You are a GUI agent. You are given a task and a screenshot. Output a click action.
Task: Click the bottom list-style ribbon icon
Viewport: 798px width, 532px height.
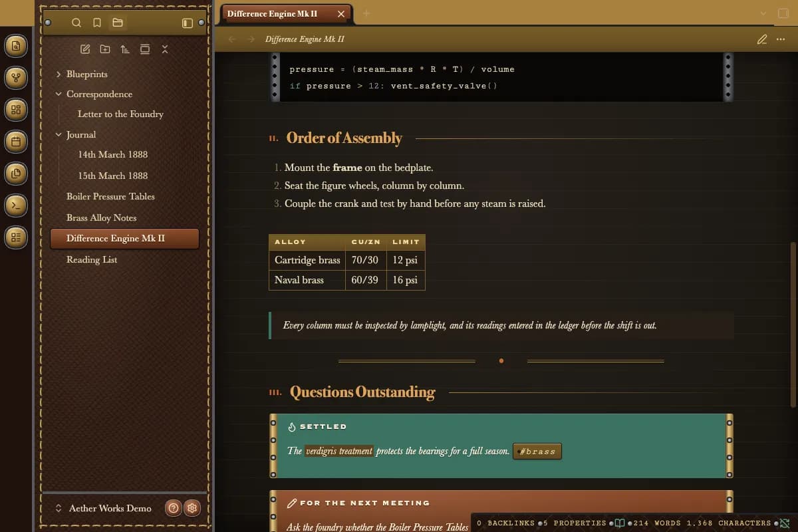tap(16, 237)
